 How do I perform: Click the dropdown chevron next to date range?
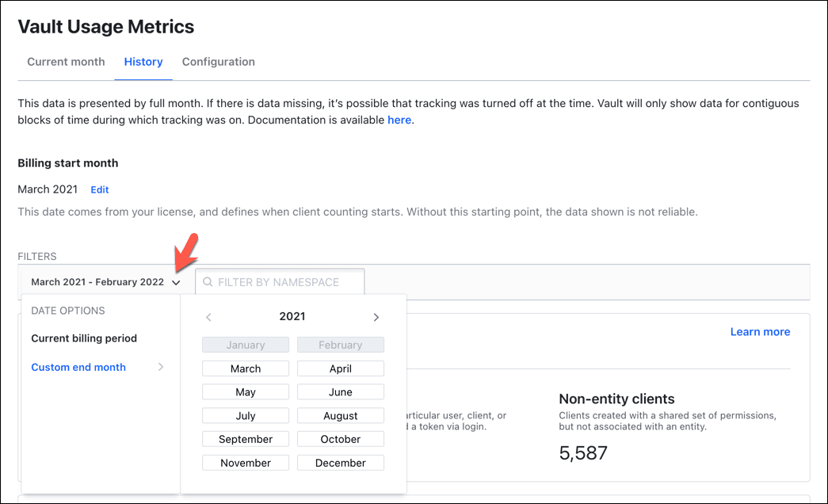(x=176, y=281)
